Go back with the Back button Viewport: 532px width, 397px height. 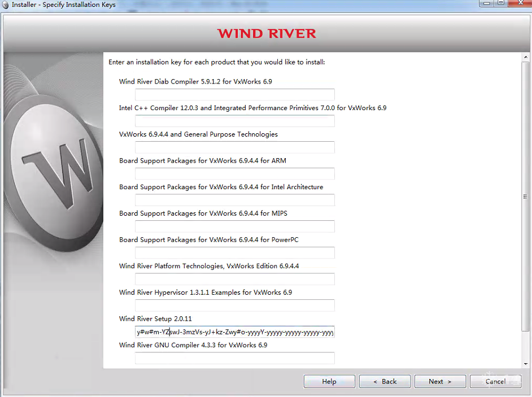click(x=385, y=381)
